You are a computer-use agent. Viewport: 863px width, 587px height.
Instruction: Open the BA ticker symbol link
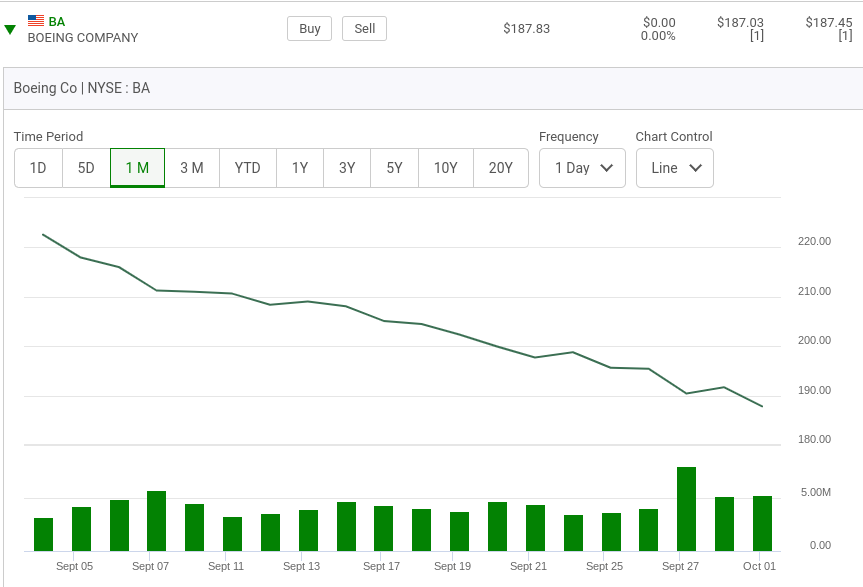coord(57,21)
